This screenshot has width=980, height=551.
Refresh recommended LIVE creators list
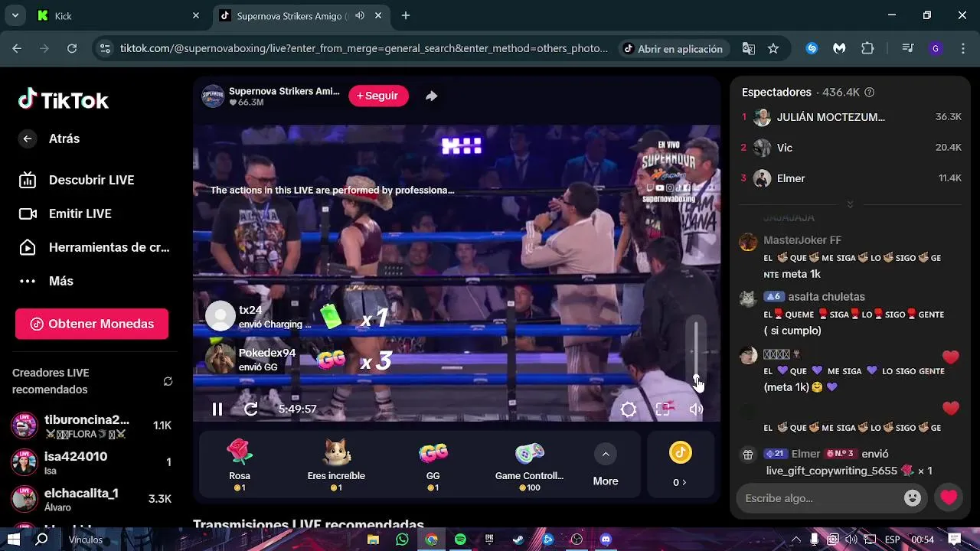168,381
